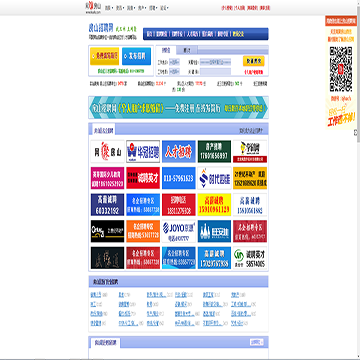
Task: Expand the first top navigation dropdown menu
Action: click(109, 8)
